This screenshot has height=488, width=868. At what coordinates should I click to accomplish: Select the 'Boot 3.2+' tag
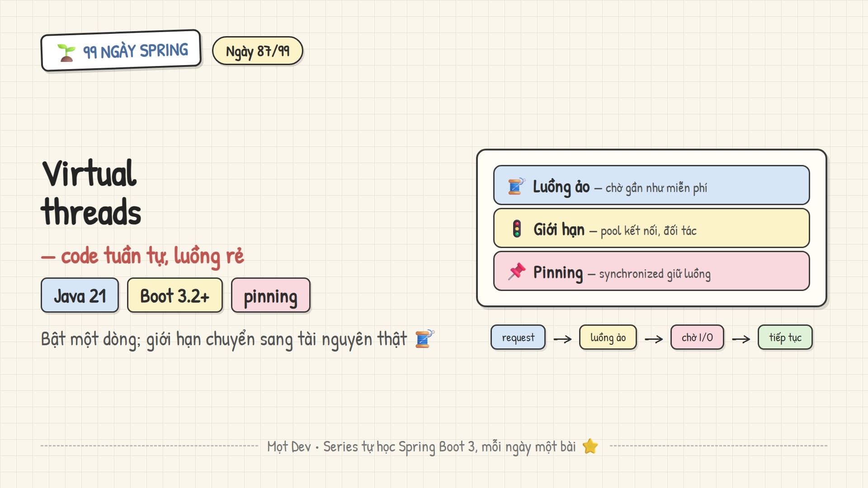point(175,296)
